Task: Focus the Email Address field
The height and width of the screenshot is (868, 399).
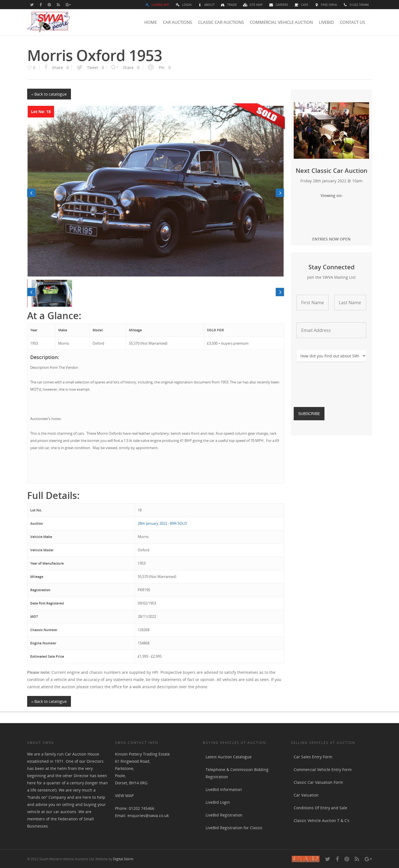Action: point(331,330)
